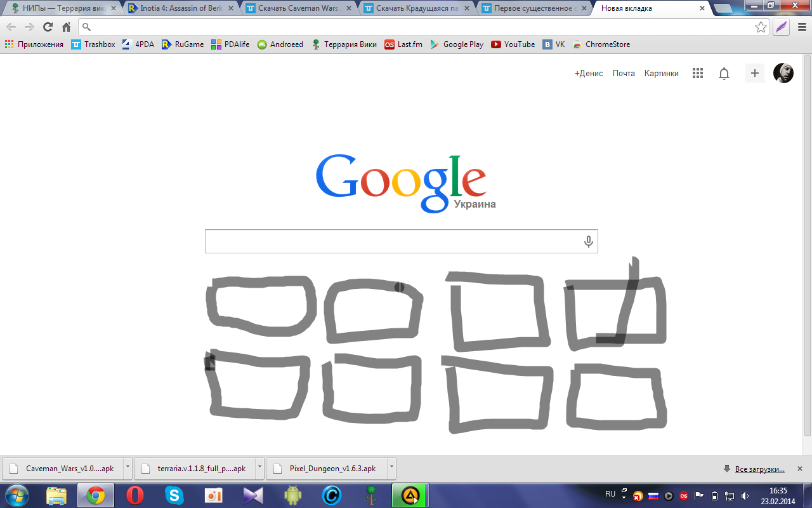Click the Last.fm scrobbler tray icon

tap(684, 495)
